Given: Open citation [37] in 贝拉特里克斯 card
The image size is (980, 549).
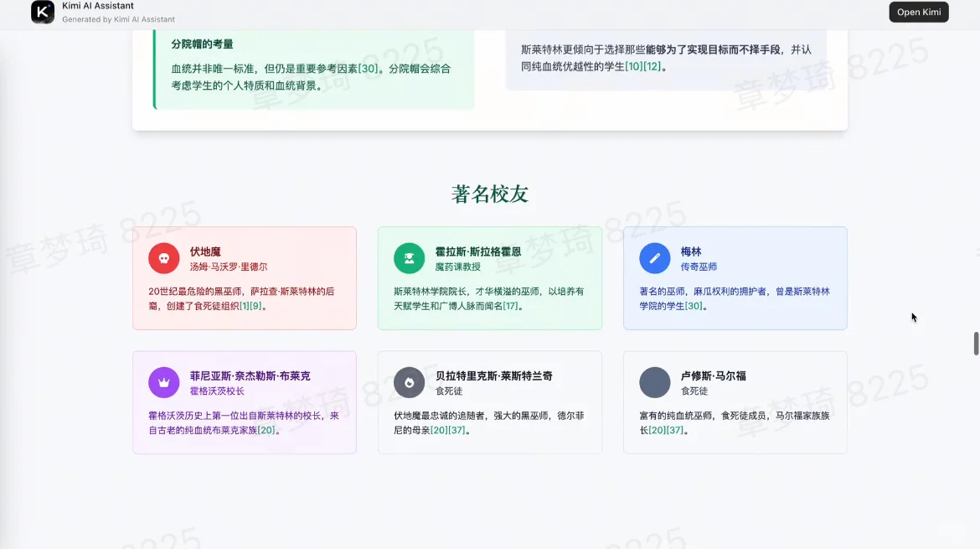Looking at the screenshot, I should tap(456, 430).
